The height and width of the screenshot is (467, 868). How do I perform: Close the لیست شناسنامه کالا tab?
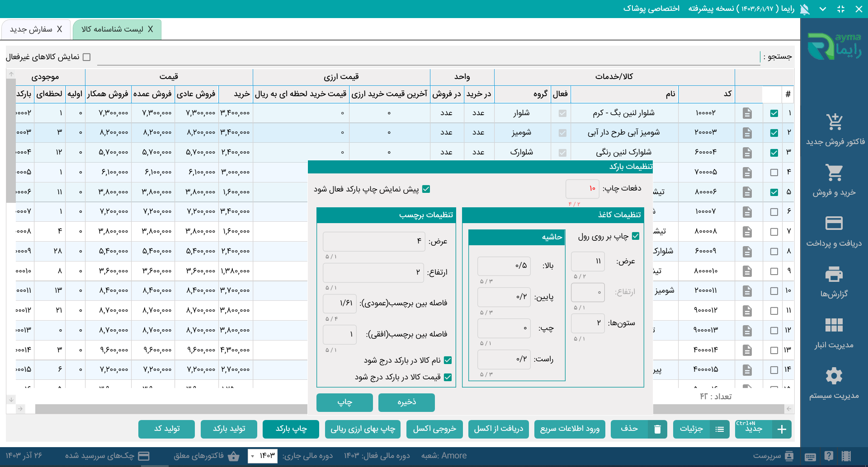coord(151,29)
